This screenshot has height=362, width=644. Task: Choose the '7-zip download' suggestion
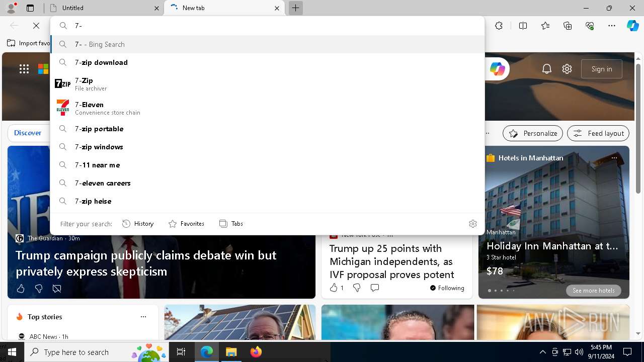coord(267,62)
